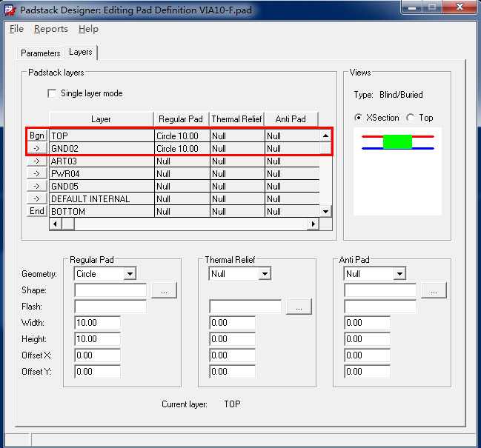Click the Thermal Relief column header
The height and width of the screenshot is (448, 481).
click(x=236, y=119)
